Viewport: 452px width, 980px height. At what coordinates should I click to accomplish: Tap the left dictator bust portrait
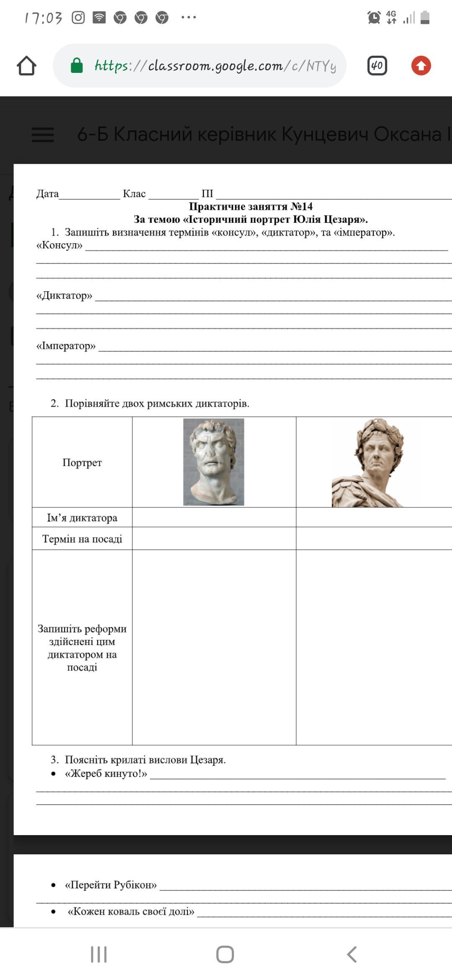(x=213, y=462)
